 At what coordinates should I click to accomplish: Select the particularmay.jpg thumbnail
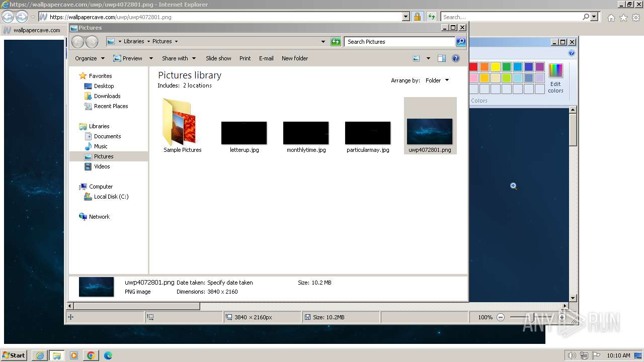(x=368, y=133)
